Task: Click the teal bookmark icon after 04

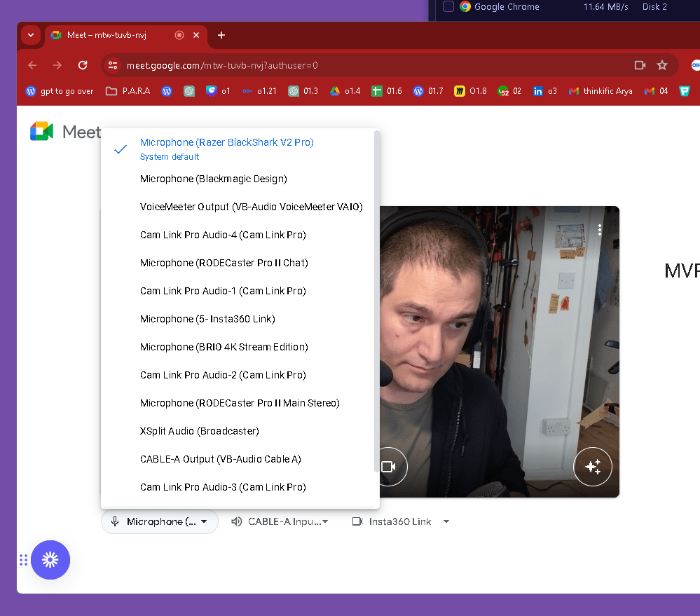Action: click(685, 92)
